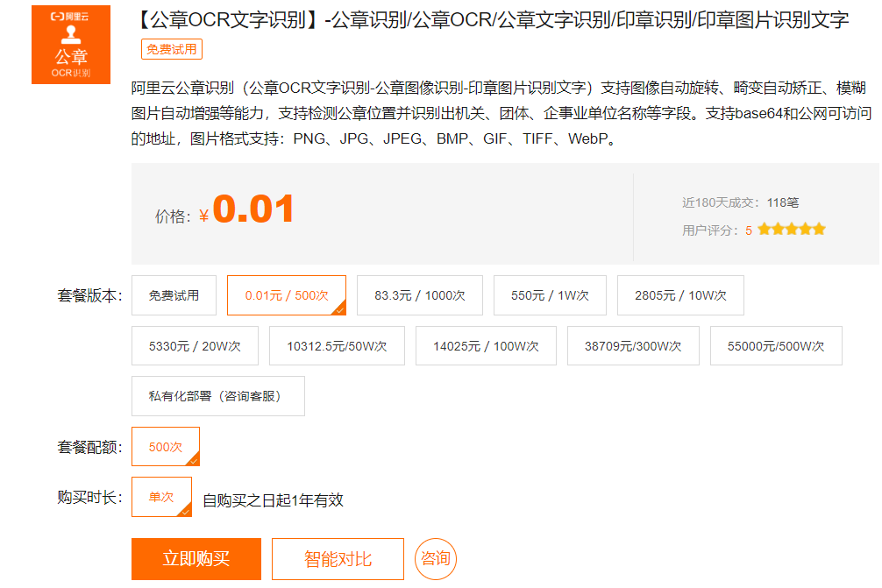The width and height of the screenshot is (882, 588).
Task: Open the product title 公章OCR文字识别
Action: (x=490, y=20)
